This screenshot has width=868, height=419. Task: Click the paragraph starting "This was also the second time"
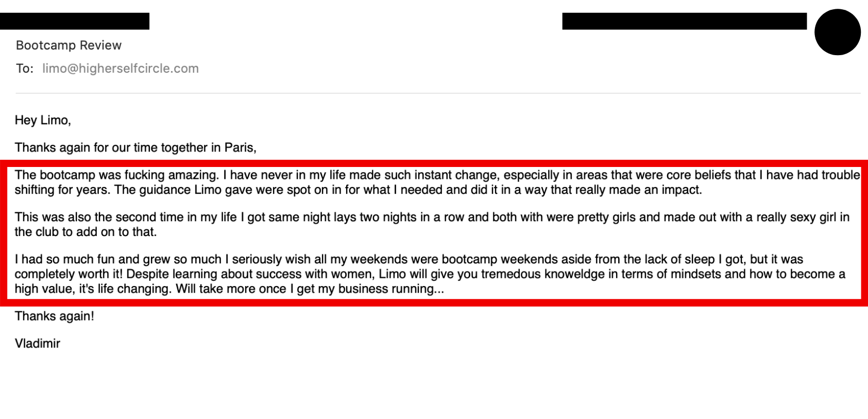432,225
